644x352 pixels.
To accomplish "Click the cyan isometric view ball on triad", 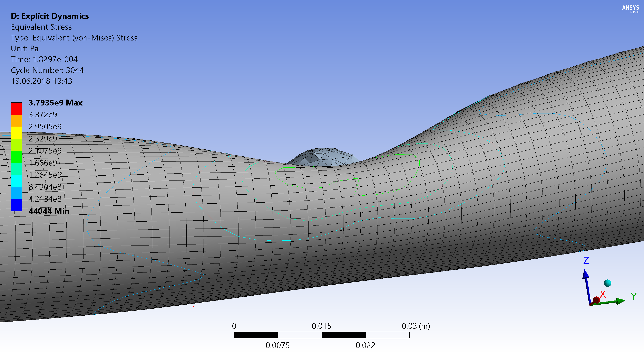I will [607, 283].
